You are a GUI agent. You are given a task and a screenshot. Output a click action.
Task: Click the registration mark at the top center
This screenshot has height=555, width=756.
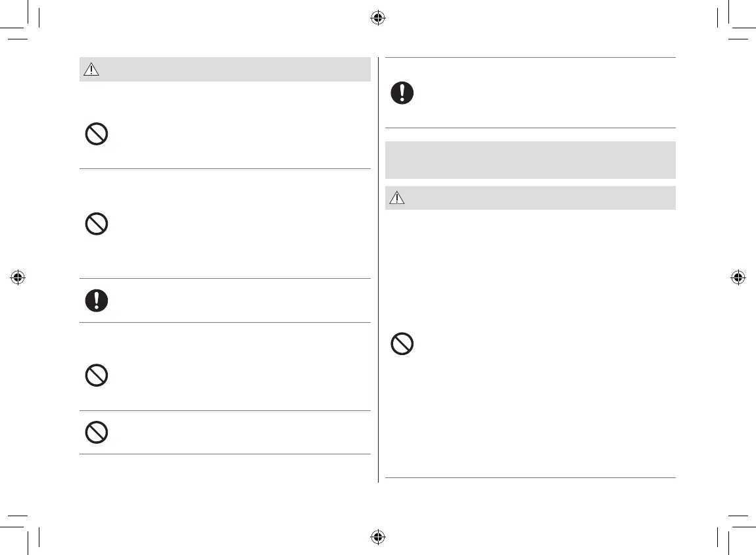point(377,18)
